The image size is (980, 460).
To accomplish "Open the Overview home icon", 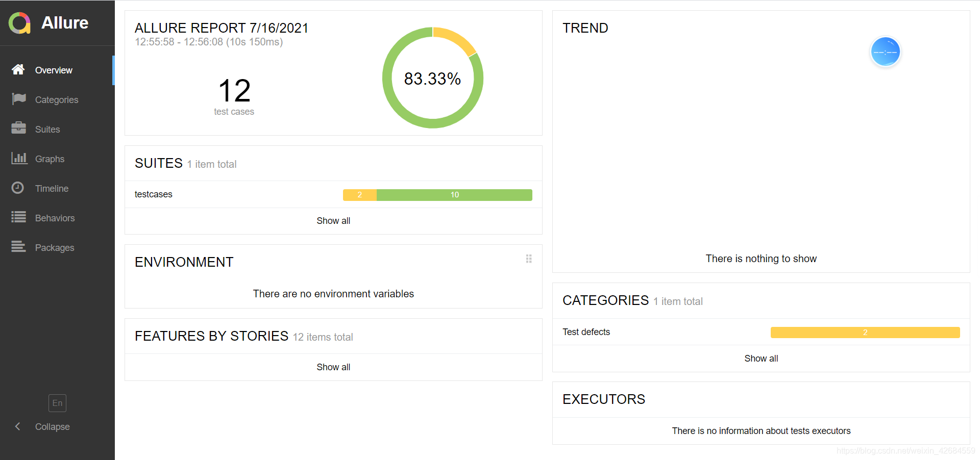I will tap(18, 69).
